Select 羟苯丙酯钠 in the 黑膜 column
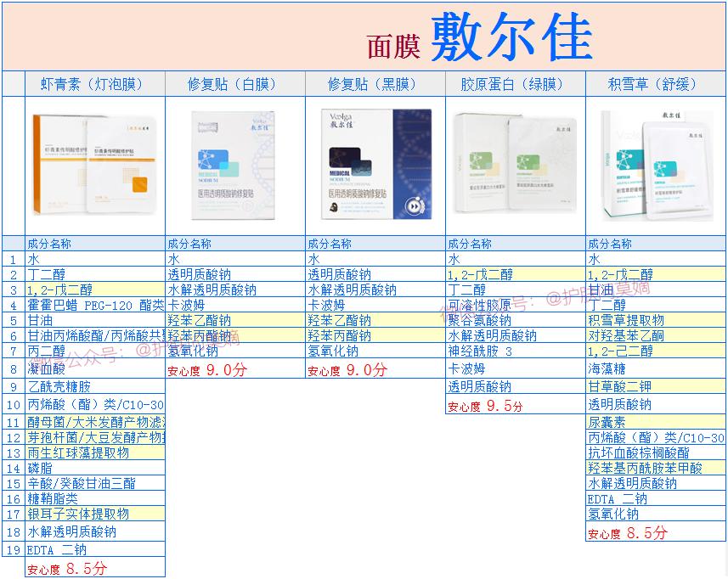The height and width of the screenshot is (579, 728). 375,335
